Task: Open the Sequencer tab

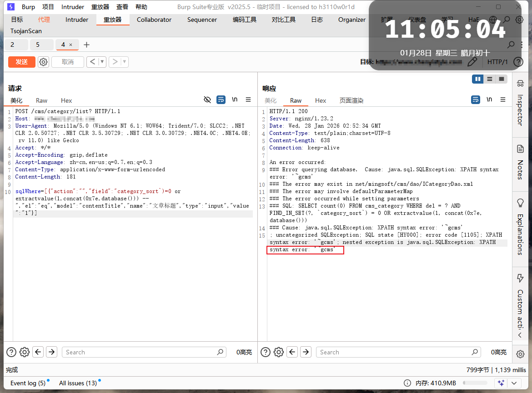Action: pos(202,20)
